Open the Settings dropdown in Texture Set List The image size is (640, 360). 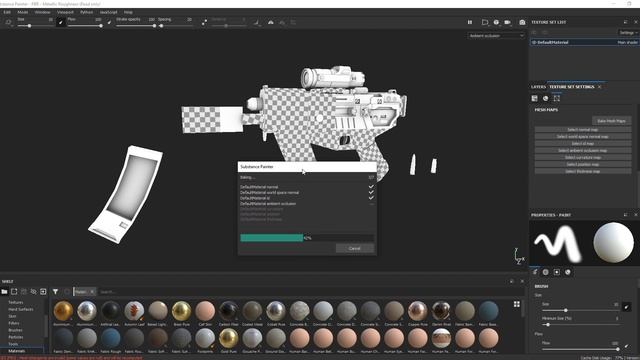(x=628, y=33)
